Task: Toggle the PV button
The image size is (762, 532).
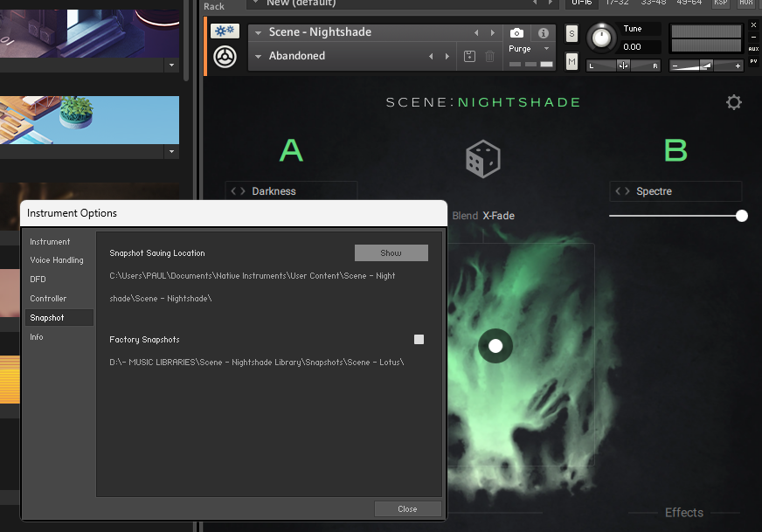Action: [x=753, y=61]
